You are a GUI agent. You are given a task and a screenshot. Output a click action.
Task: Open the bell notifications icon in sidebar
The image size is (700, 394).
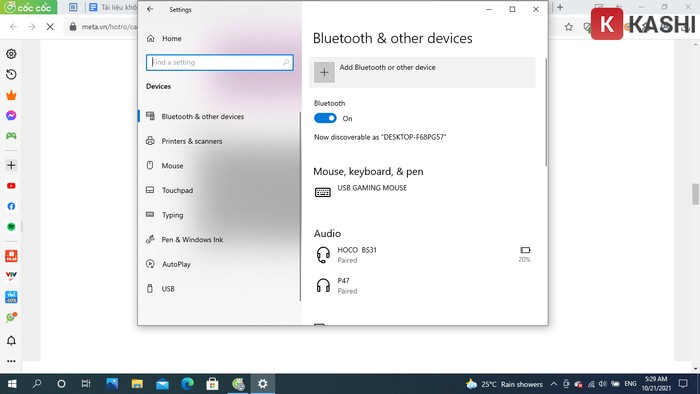click(x=11, y=341)
